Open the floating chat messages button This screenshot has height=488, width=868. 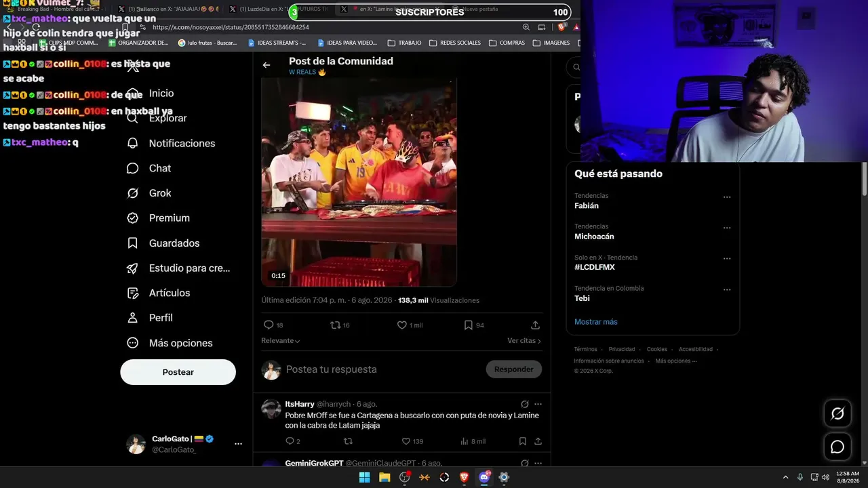837,447
